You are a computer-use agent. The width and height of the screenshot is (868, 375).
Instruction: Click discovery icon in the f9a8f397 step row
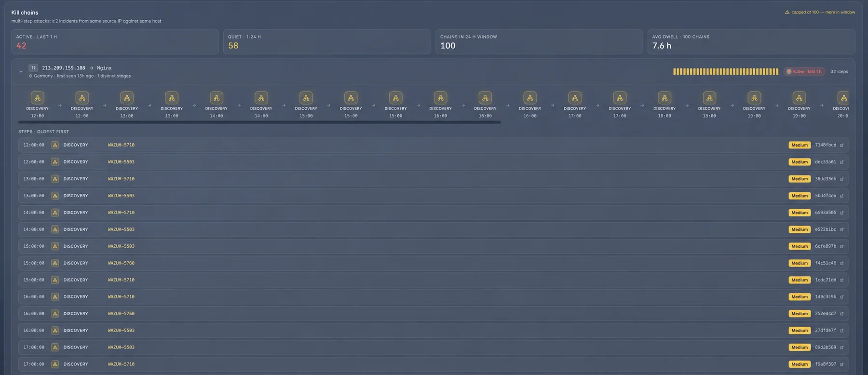[x=55, y=364]
